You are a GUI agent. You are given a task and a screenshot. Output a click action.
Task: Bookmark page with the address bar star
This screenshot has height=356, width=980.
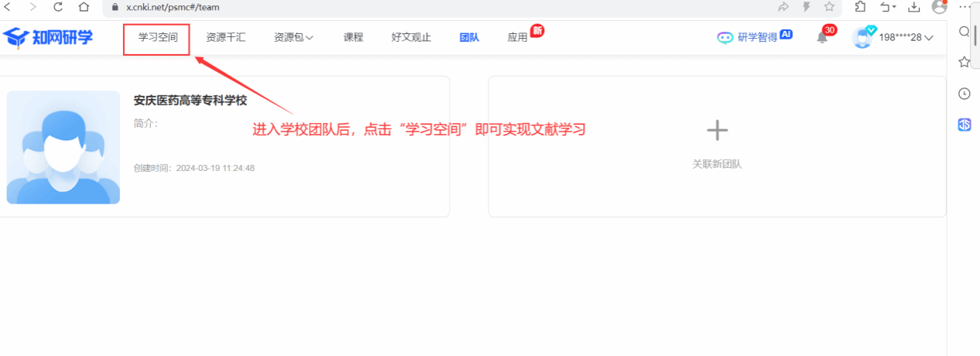829,7
